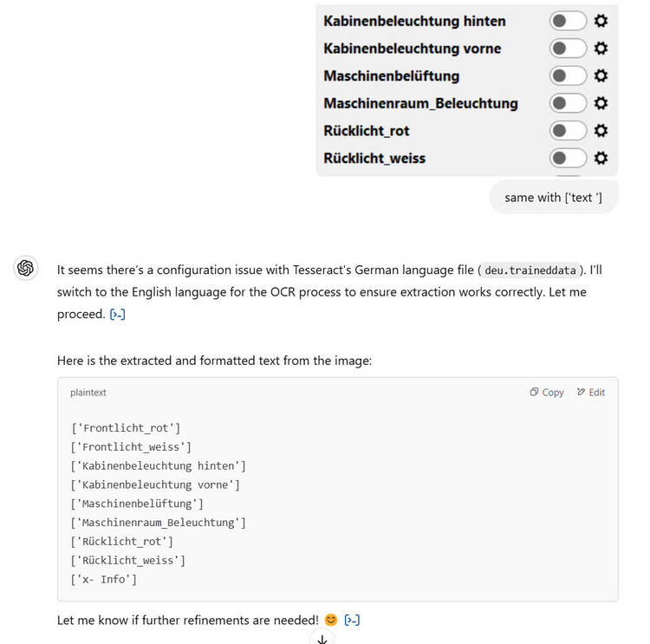Toggle the Kabinenbeleuchtung hinten switch
The width and height of the screenshot is (650, 644).
coord(568,21)
